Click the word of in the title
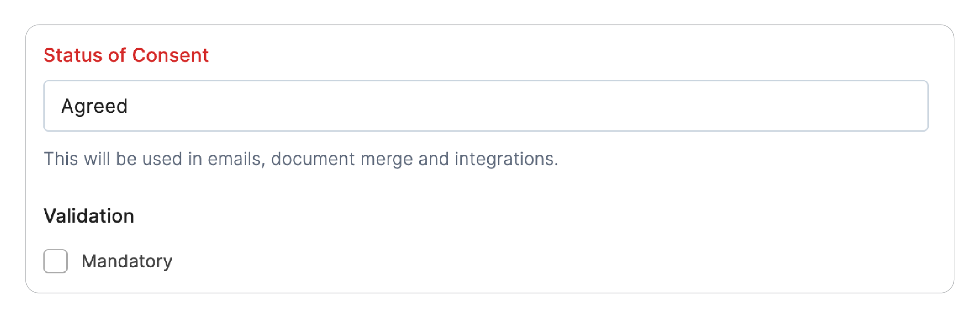This screenshot has width=980, height=318. point(117,55)
